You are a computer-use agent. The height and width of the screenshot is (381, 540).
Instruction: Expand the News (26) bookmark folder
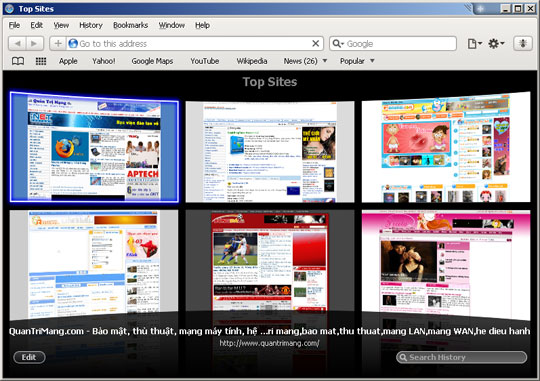(x=305, y=61)
